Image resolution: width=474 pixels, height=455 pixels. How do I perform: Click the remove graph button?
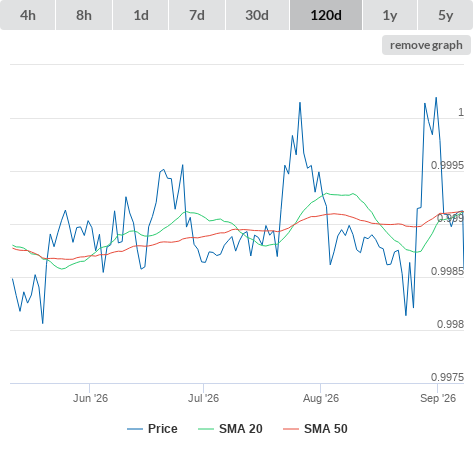tap(426, 45)
